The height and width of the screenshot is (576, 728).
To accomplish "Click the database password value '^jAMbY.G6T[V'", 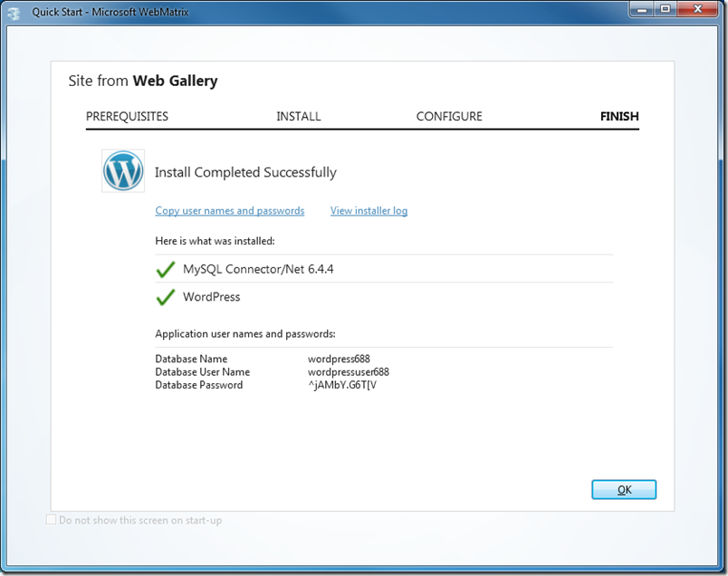I will 342,385.
